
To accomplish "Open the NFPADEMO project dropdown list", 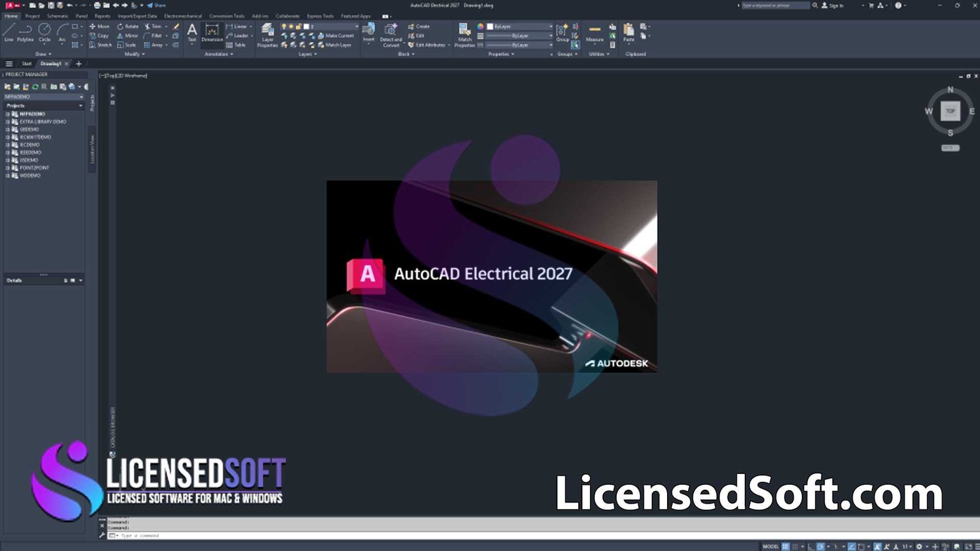I will 80,97.
